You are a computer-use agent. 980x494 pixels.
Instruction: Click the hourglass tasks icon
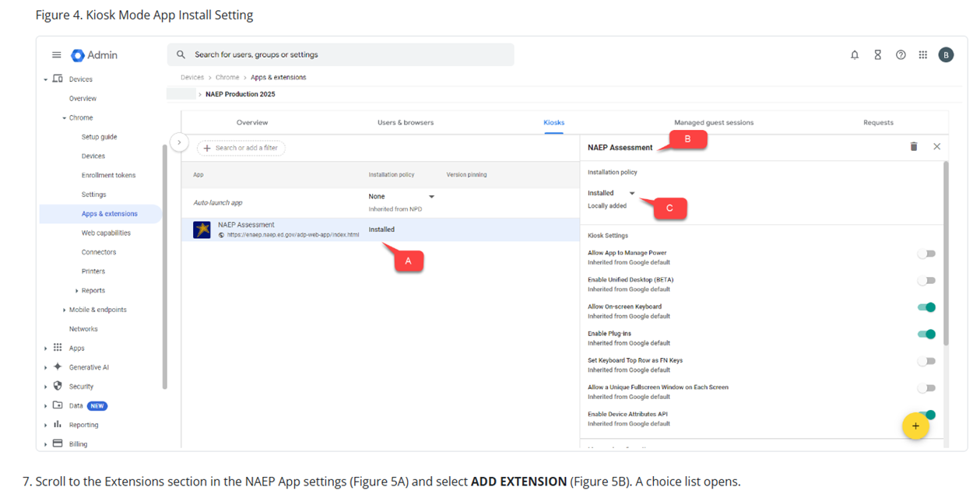point(877,55)
